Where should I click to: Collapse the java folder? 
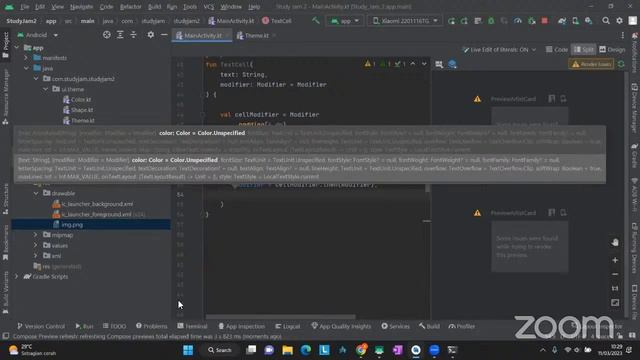pos(27,68)
